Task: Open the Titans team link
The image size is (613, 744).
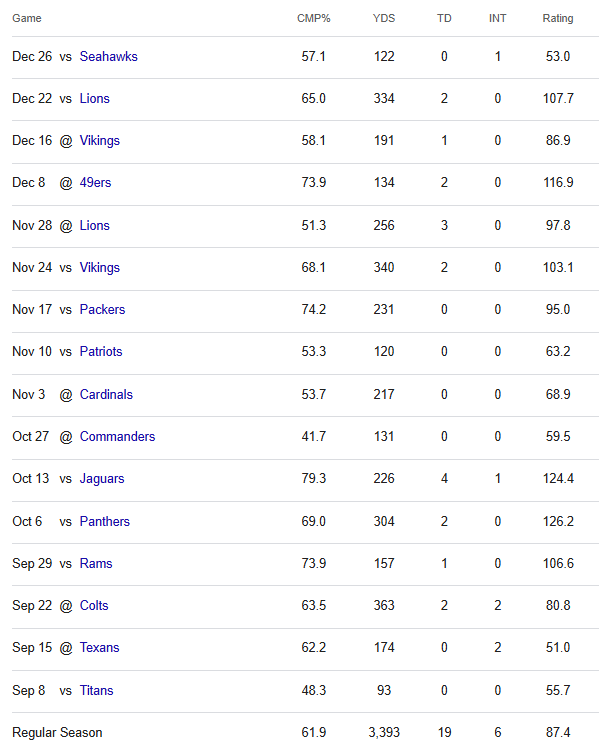Action: [x=96, y=691]
